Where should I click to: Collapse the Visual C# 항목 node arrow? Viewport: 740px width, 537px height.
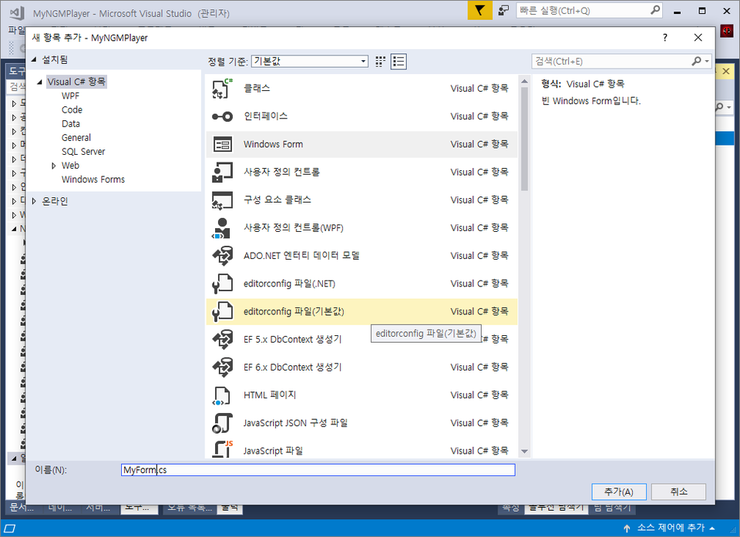click(x=40, y=82)
